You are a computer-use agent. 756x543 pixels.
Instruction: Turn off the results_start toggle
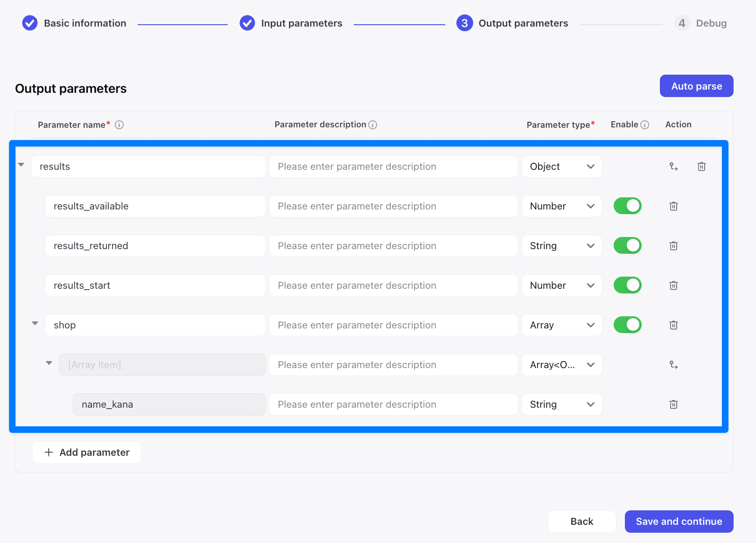[627, 285]
